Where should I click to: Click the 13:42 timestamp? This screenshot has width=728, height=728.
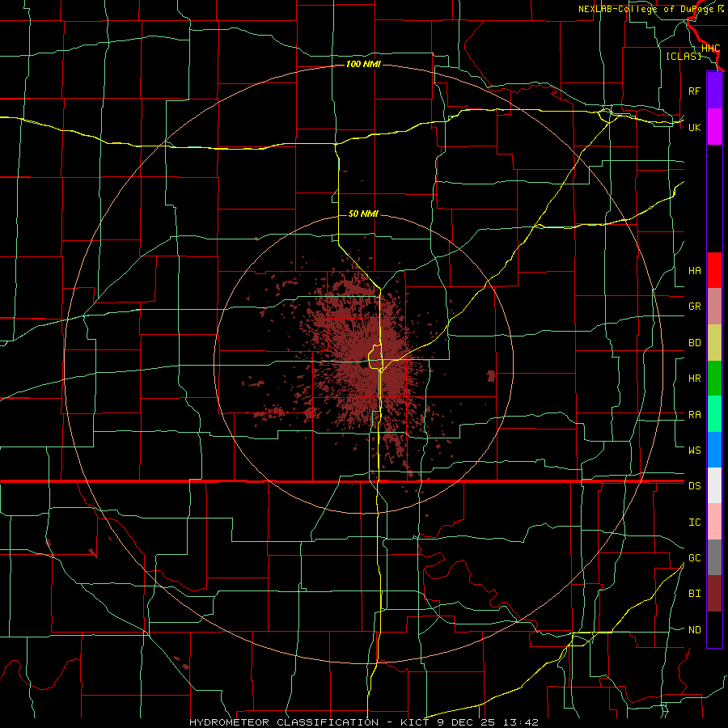(x=519, y=722)
